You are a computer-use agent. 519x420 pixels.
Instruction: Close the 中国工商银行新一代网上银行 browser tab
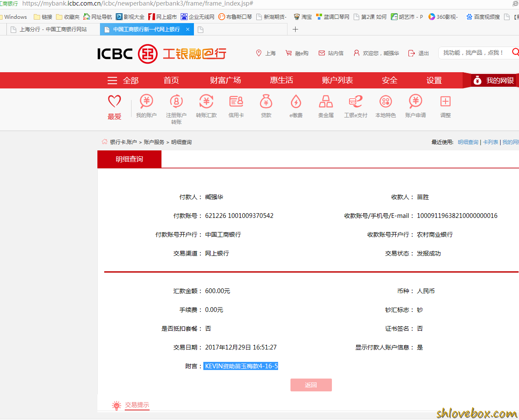[x=188, y=29]
